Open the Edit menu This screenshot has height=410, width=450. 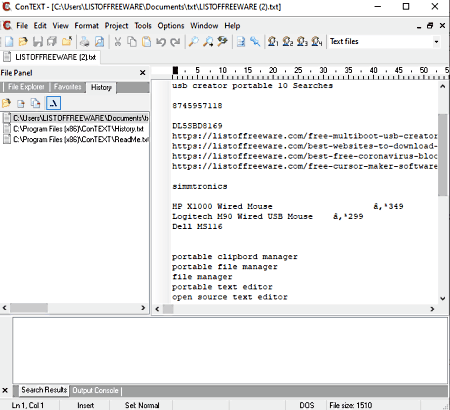40,26
